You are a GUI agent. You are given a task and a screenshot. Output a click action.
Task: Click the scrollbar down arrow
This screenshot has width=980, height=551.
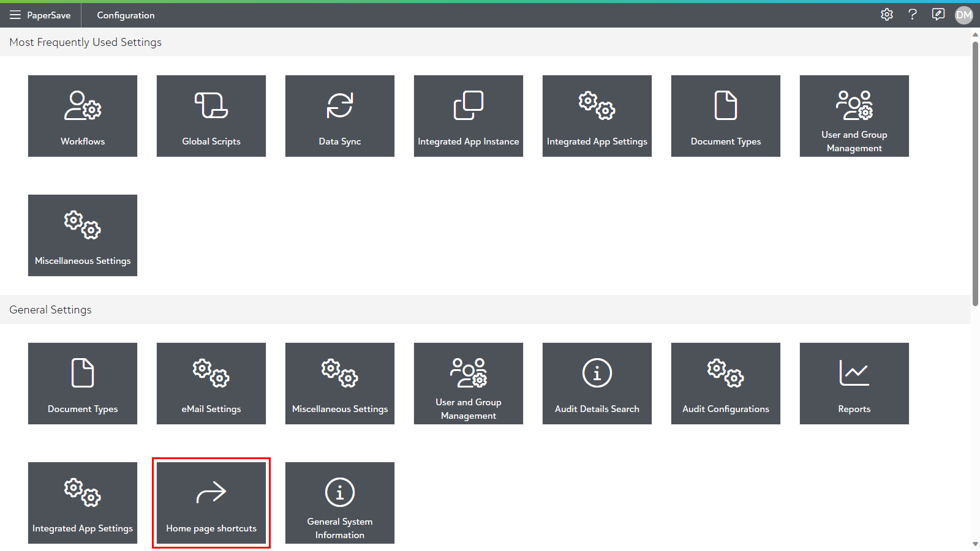click(975, 544)
